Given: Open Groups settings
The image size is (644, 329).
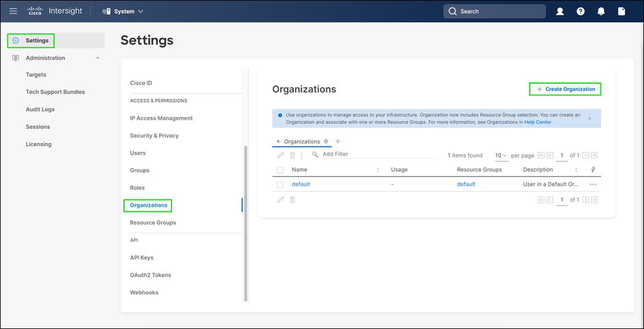Looking at the screenshot, I should tap(139, 170).
